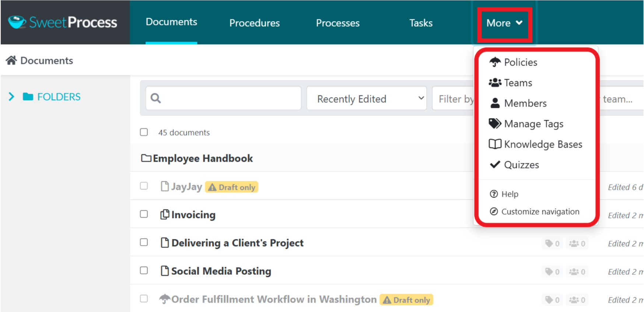Viewport: 644px width, 312px height.
Task: Click the Order Fulfillment policy umbrella icon
Action: click(165, 299)
